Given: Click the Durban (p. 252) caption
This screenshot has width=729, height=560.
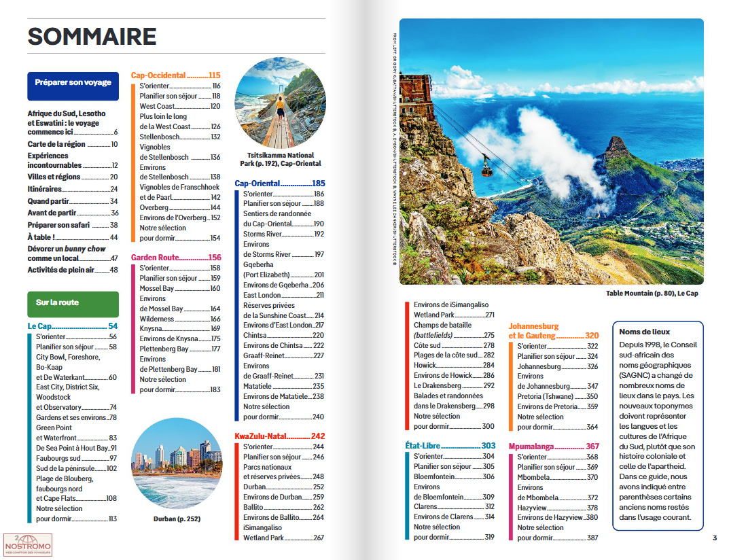Looking at the screenshot, I should click(x=177, y=519).
